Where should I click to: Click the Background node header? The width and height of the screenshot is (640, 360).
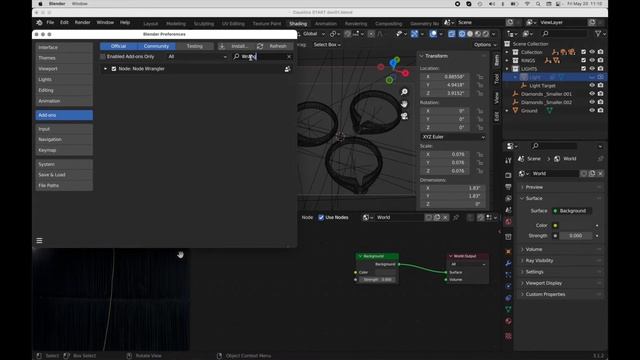(377, 256)
